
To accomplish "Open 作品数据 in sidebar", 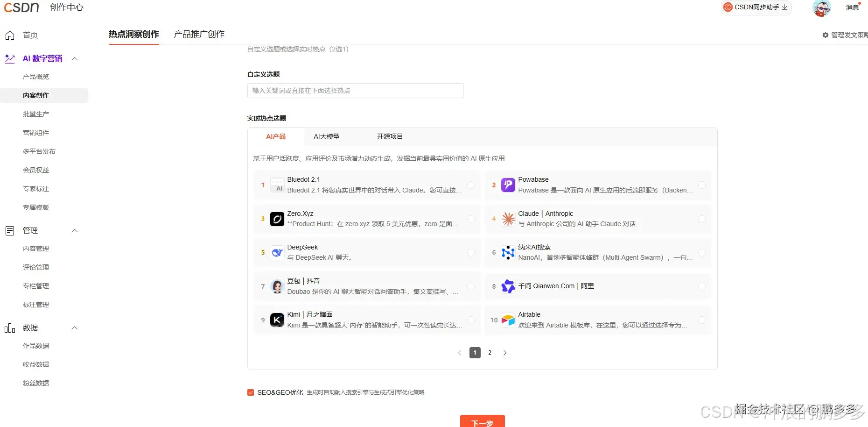I will [36, 346].
